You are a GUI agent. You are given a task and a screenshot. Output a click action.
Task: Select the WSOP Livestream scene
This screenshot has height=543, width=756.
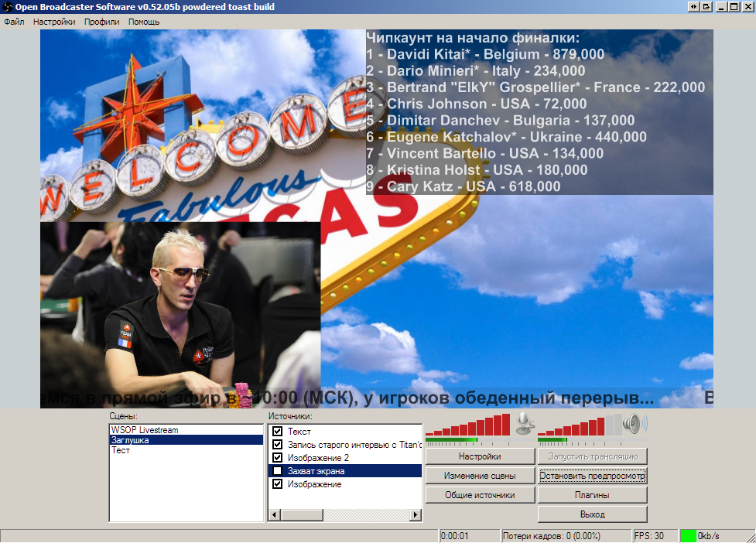click(144, 429)
